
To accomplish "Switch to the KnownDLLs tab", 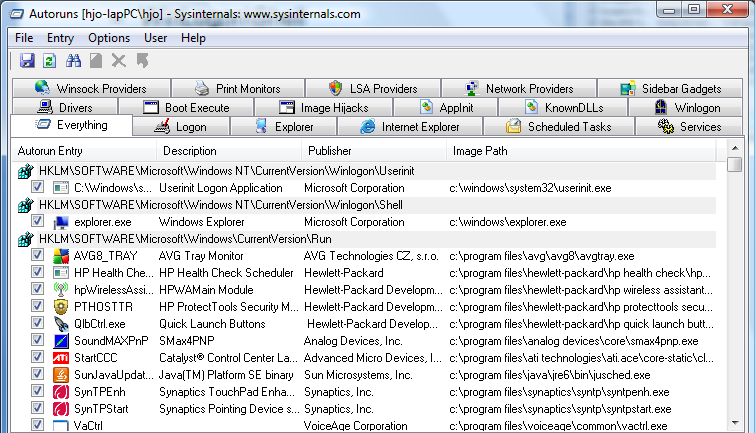I will (563, 107).
